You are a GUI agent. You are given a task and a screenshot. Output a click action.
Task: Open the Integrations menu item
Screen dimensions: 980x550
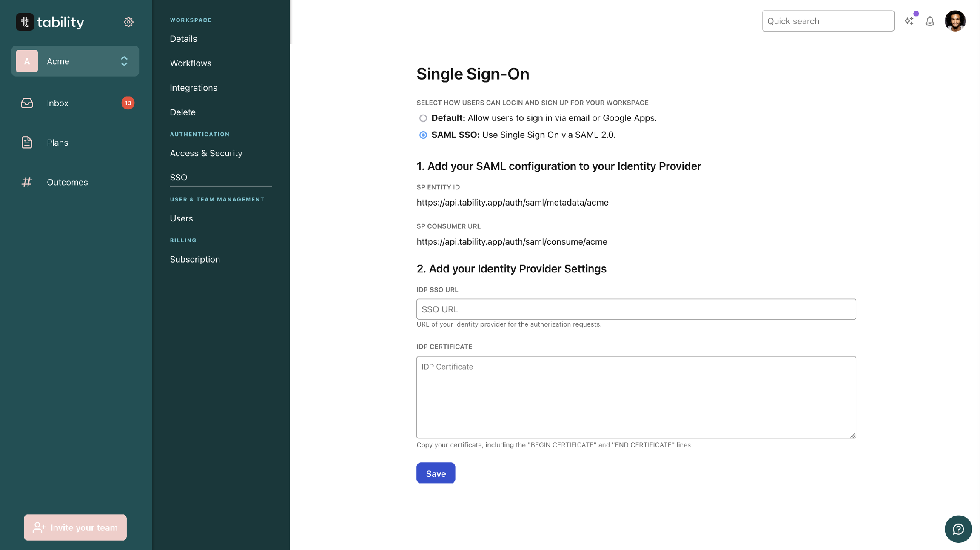pos(194,88)
